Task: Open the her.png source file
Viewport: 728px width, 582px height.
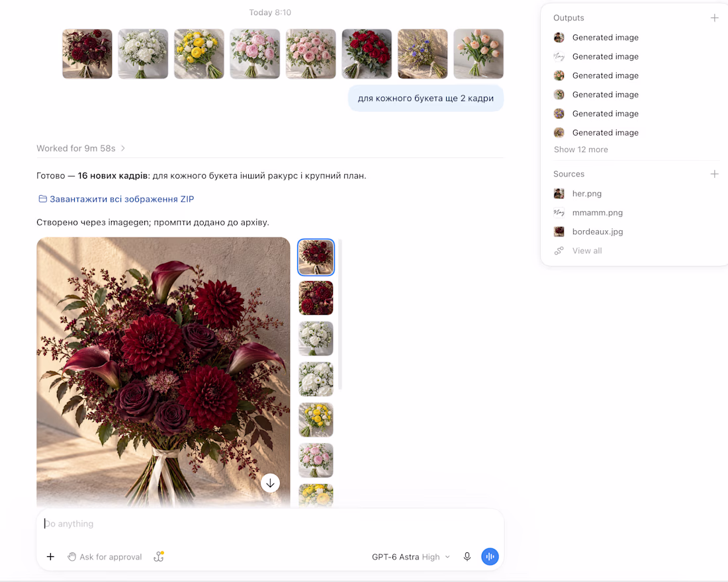Action: (x=586, y=194)
